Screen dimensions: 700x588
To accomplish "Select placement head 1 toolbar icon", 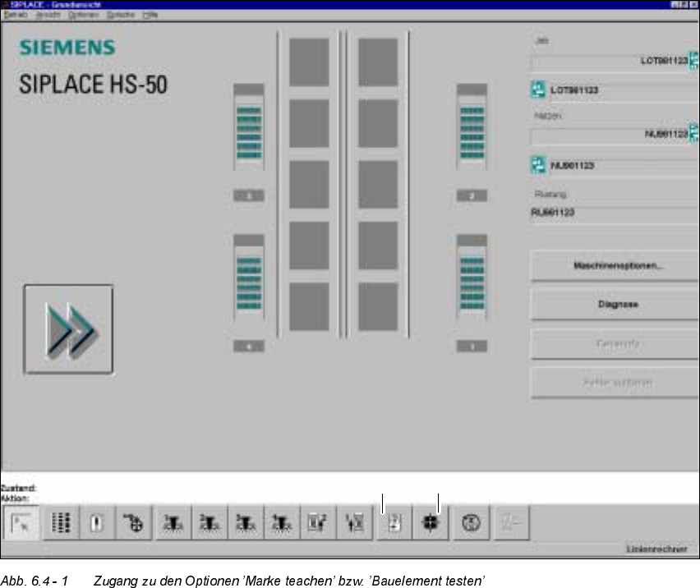I will [173, 522].
